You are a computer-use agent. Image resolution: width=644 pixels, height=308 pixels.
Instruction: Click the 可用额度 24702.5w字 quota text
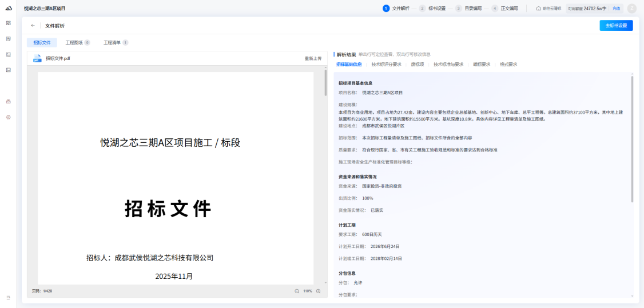click(587, 8)
